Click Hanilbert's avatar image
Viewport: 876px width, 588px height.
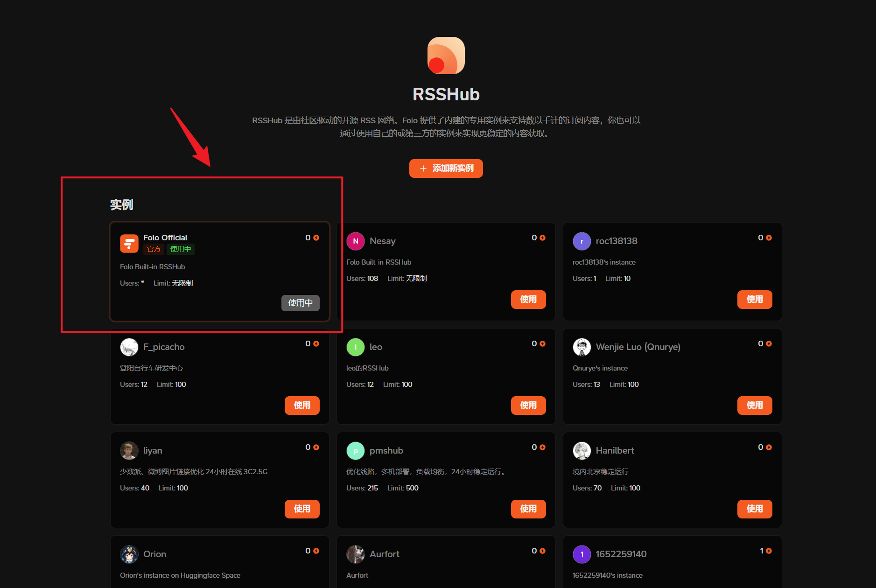582,451
